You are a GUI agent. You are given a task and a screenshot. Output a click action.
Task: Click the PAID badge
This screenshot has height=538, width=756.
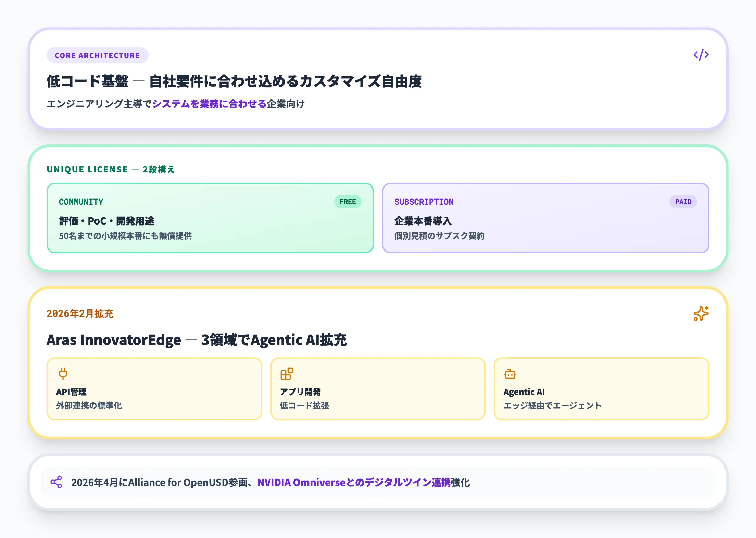pyautogui.click(x=683, y=202)
